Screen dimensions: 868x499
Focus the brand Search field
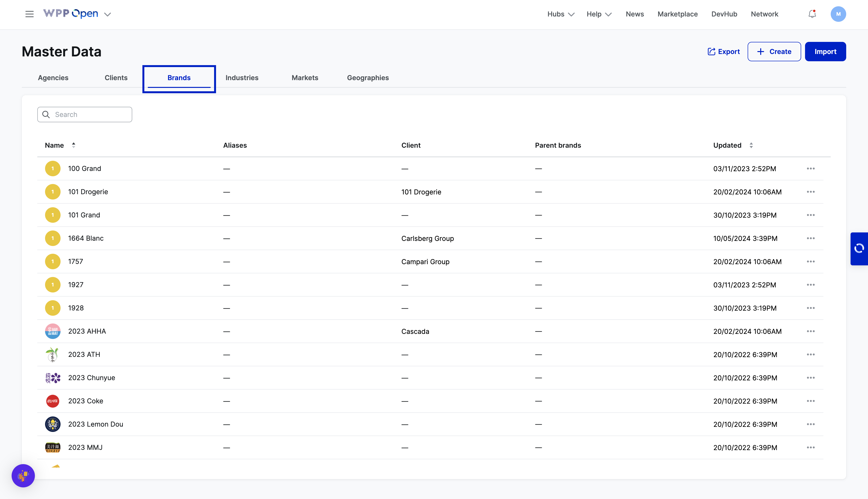(x=89, y=115)
